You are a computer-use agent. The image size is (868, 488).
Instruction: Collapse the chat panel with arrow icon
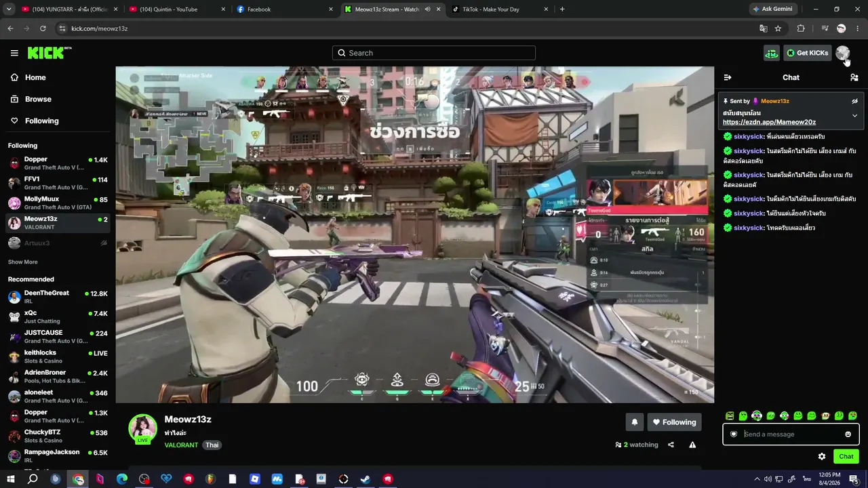(728, 77)
